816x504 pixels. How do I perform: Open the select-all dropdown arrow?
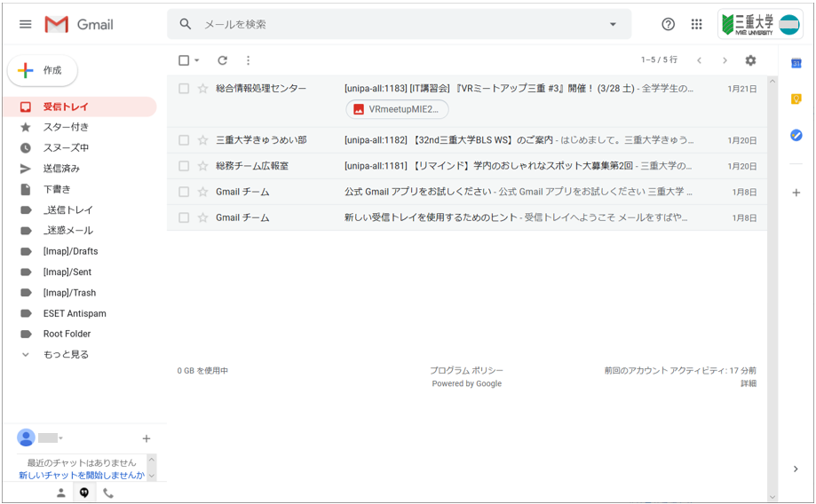[197, 60]
